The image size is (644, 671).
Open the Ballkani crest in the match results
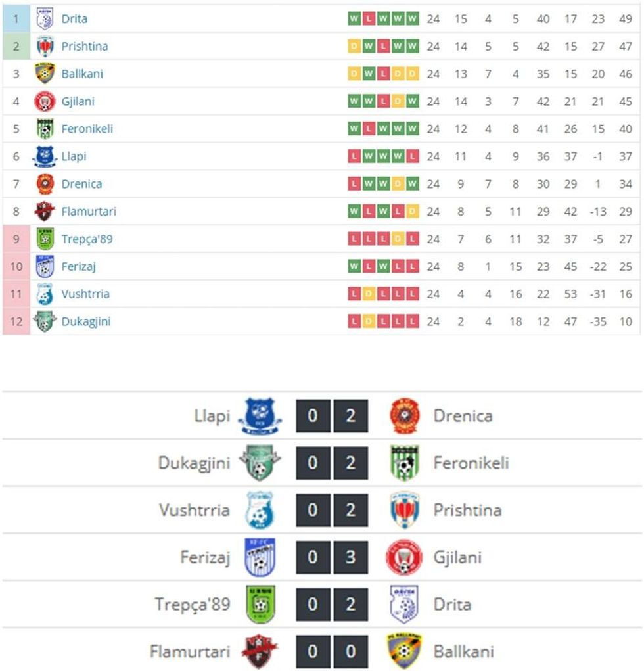[x=405, y=651]
